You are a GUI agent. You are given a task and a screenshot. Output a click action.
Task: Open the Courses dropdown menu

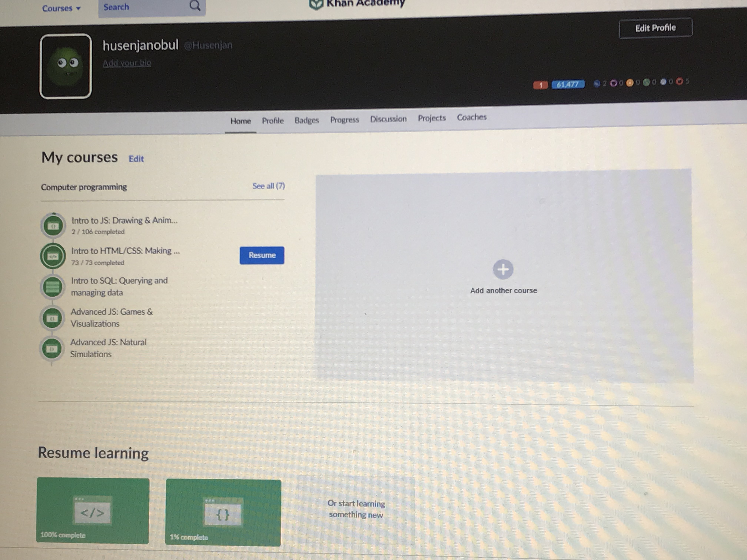[x=61, y=8]
